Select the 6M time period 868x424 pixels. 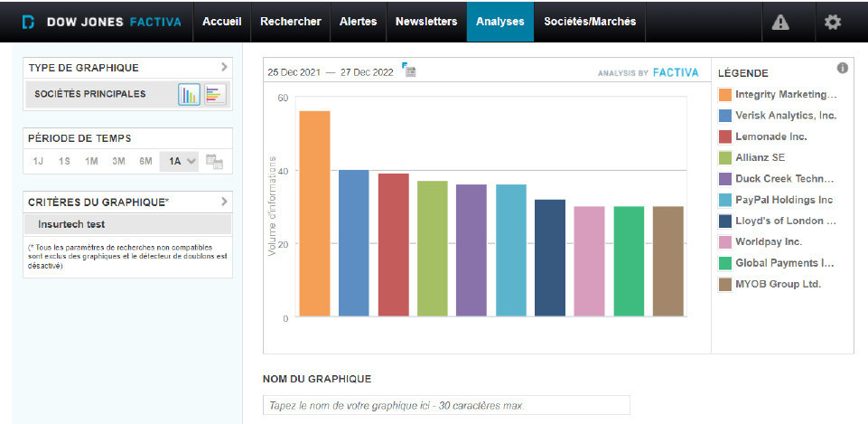pyautogui.click(x=145, y=161)
